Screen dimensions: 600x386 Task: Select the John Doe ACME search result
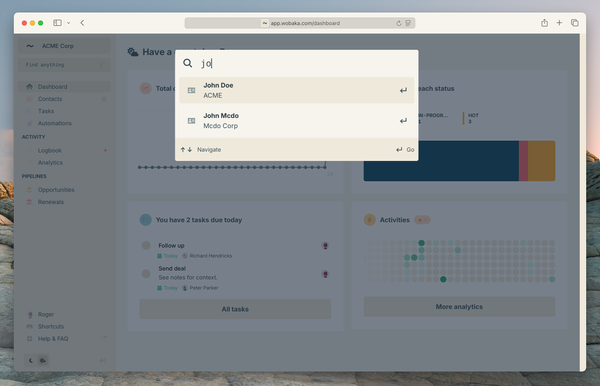point(297,90)
